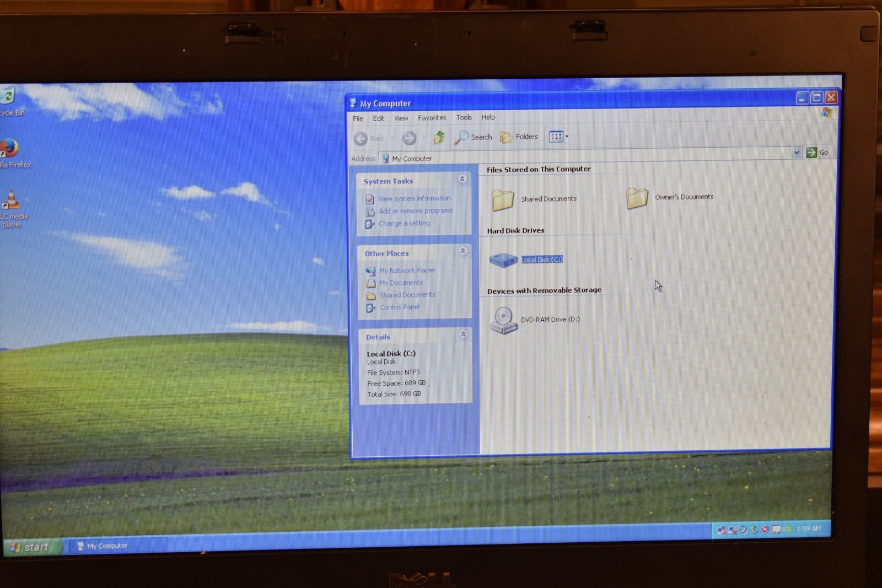The image size is (882, 588).
Task: Expand the Address bar dropdown
Action: [x=797, y=153]
